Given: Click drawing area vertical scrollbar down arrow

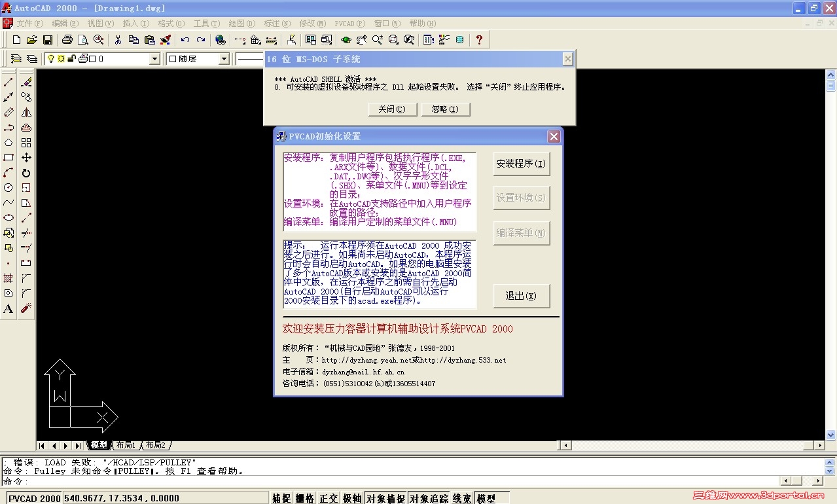Looking at the screenshot, I should coord(831,435).
